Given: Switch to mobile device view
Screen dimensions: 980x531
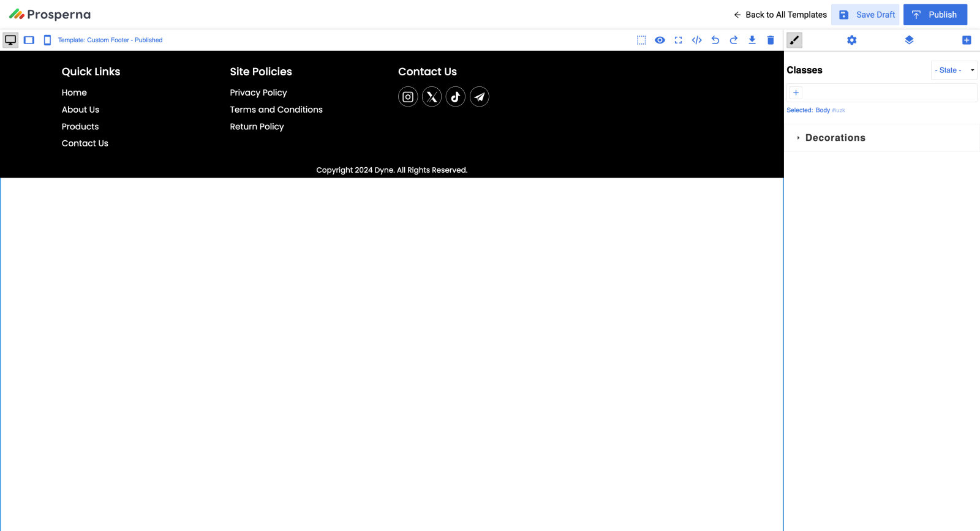Looking at the screenshot, I should click(x=47, y=40).
